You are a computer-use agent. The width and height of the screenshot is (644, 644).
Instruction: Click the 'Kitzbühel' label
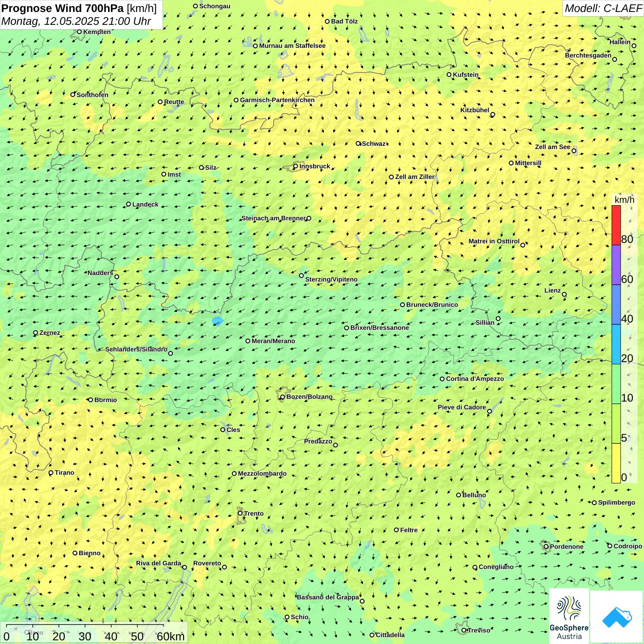click(x=475, y=110)
